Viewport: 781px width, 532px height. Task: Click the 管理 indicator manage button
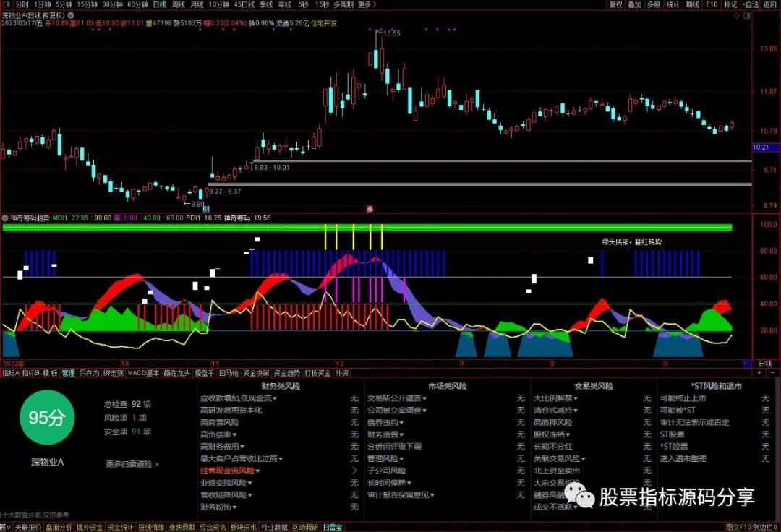[x=68, y=373]
